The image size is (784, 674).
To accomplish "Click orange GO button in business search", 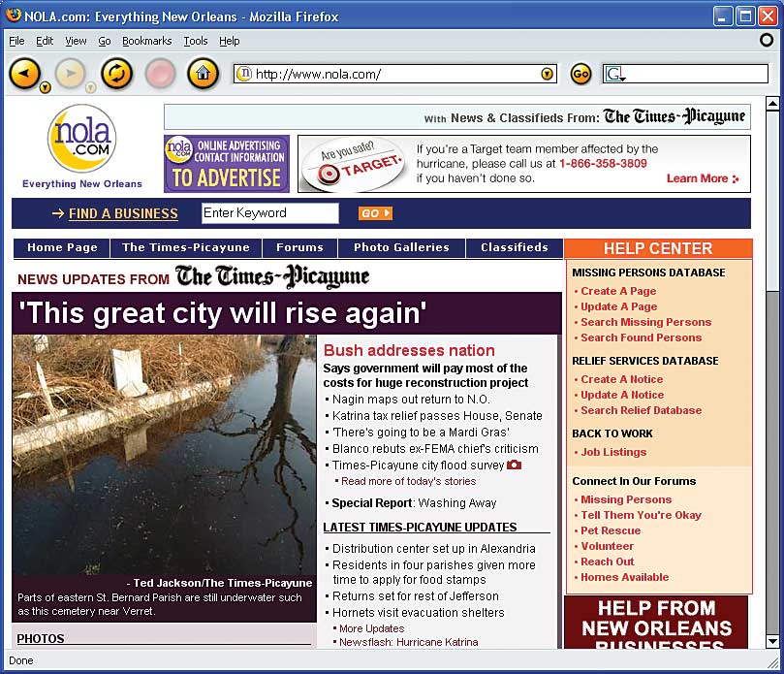I will [375, 213].
